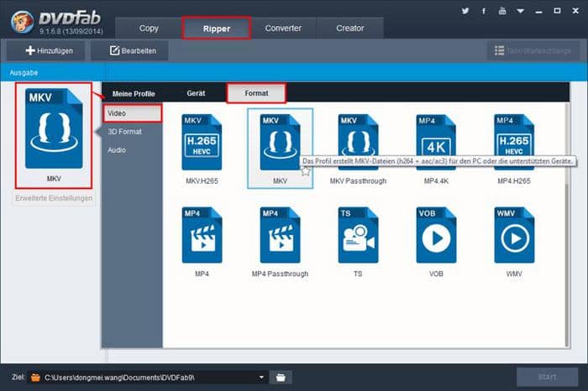This screenshot has height=391, width=588.
Task: Browse destination with the folder button
Action: (281, 377)
